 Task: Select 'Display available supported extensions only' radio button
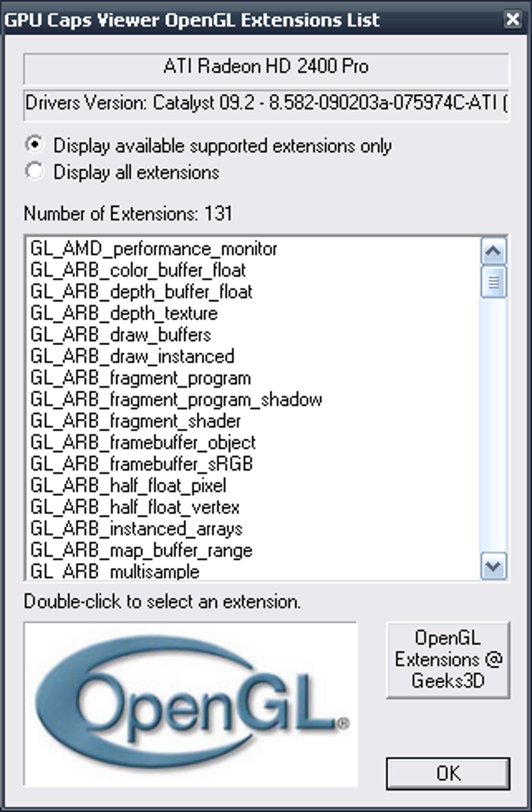[35, 144]
